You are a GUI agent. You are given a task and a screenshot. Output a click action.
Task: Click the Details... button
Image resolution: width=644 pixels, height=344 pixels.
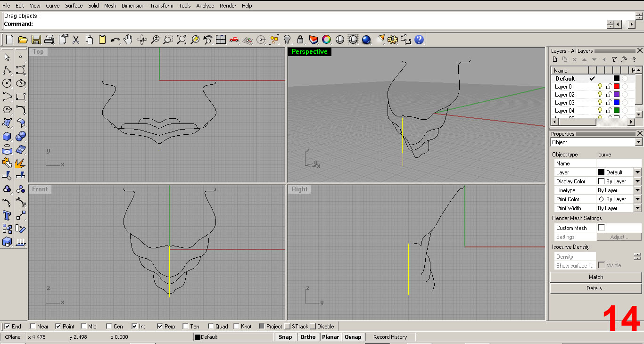click(x=596, y=288)
